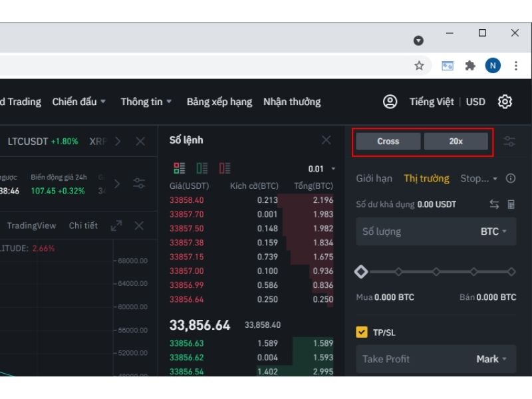Select sell order price 33857.70

pos(187,214)
